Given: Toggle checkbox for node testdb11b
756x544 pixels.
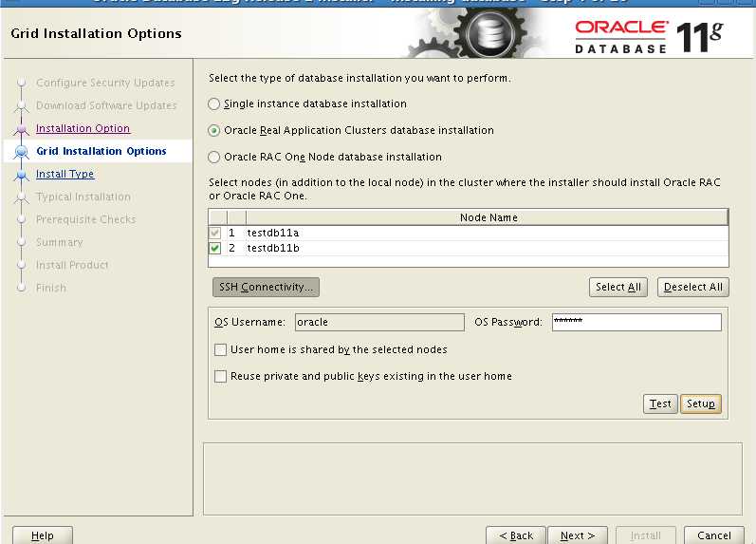Looking at the screenshot, I should coord(215,248).
